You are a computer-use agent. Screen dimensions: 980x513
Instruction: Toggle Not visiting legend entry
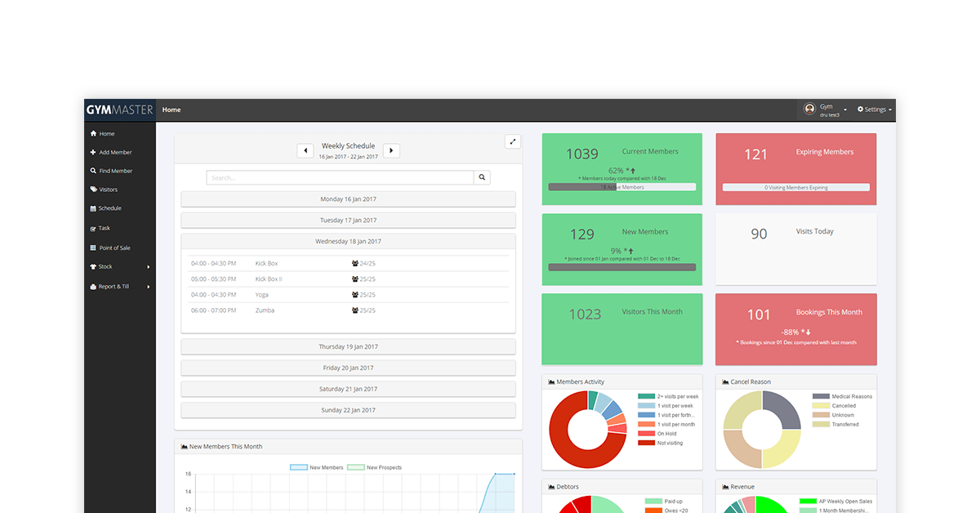point(661,443)
